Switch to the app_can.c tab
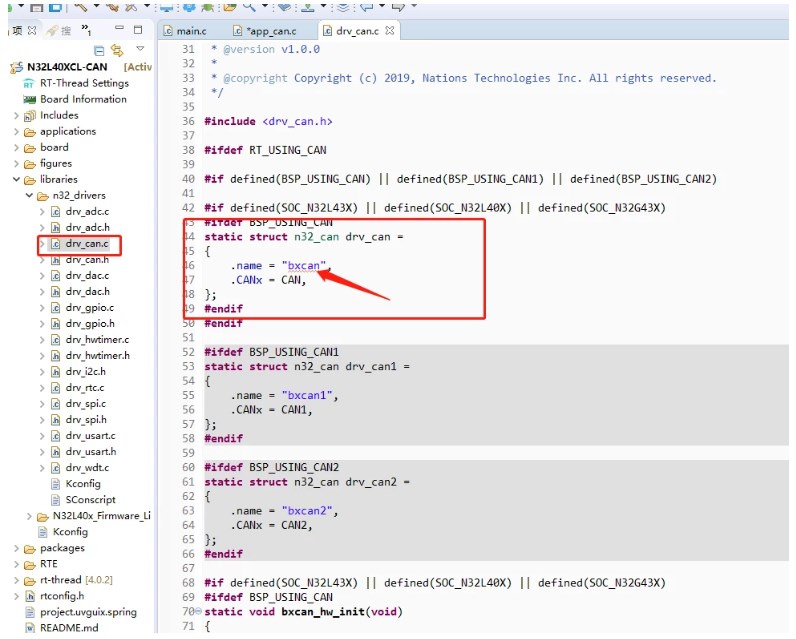 (269, 31)
